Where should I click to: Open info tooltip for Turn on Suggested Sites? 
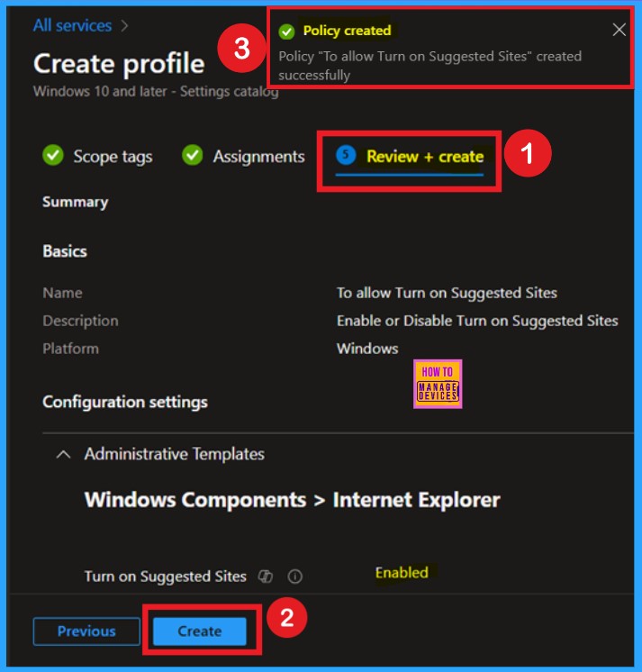[294, 577]
